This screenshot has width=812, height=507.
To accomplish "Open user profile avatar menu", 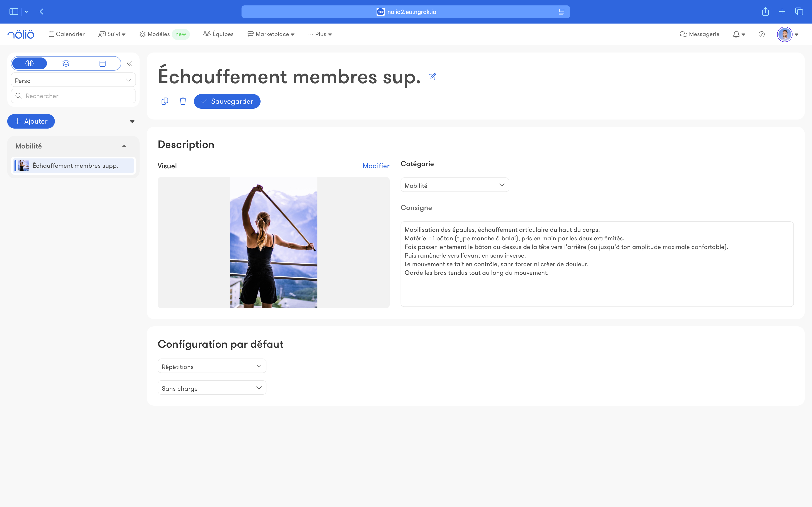I will (785, 34).
